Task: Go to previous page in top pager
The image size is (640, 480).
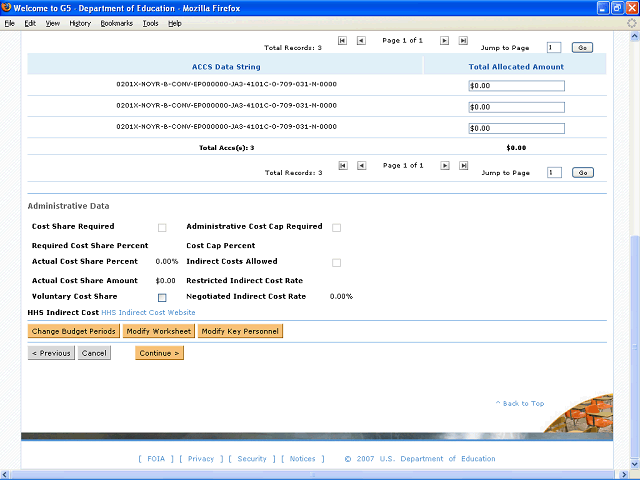Action: tap(361, 40)
